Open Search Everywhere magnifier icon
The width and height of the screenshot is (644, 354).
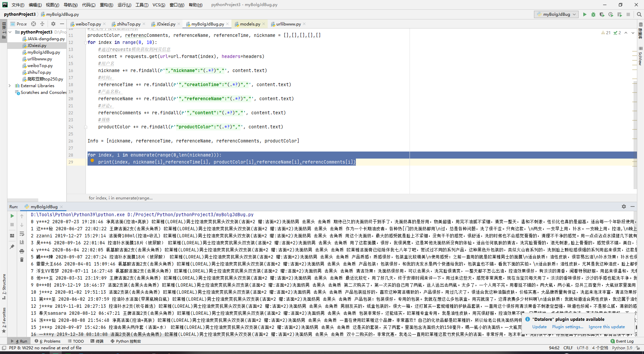[x=639, y=14]
